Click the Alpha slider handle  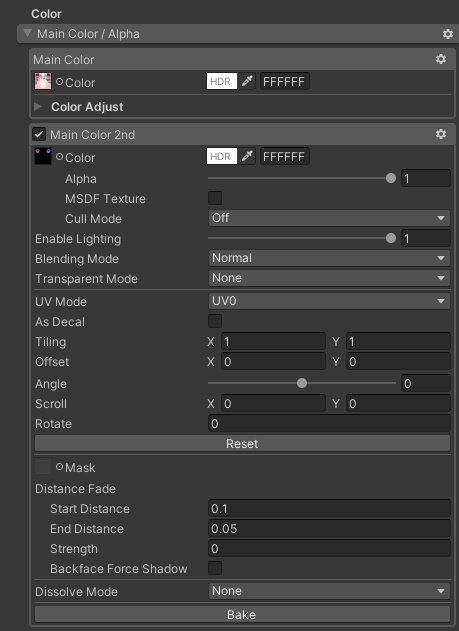(x=391, y=178)
